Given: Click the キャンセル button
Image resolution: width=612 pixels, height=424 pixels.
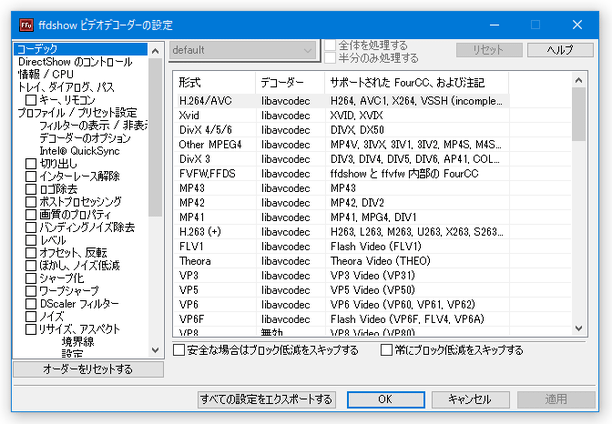Looking at the screenshot, I should pos(470,399).
